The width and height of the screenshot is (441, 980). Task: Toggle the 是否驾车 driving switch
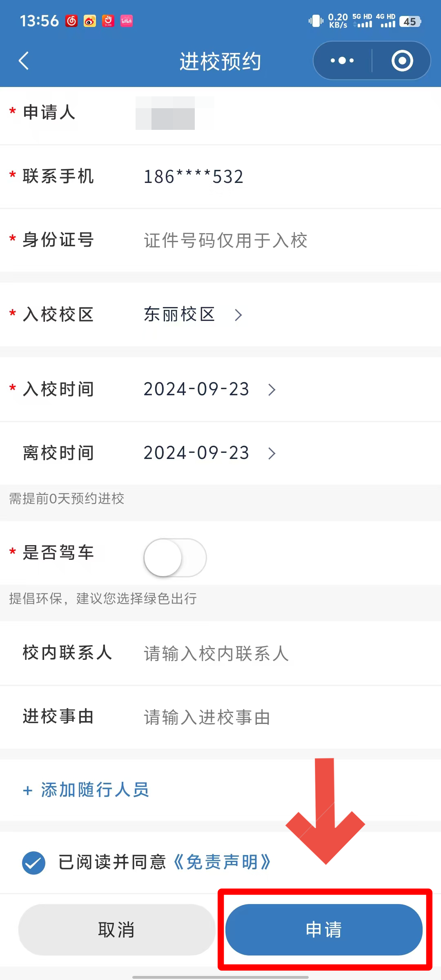(175, 557)
